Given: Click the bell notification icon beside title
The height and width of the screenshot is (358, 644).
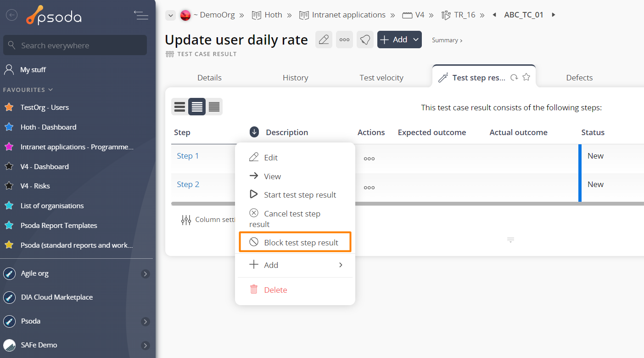Looking at the screenshot, I should coord(365,40).
